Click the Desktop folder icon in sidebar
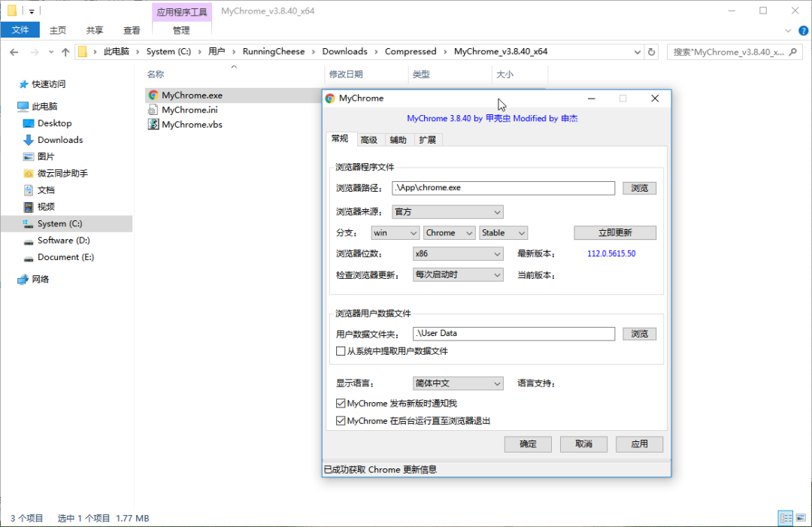 [29, 123]
